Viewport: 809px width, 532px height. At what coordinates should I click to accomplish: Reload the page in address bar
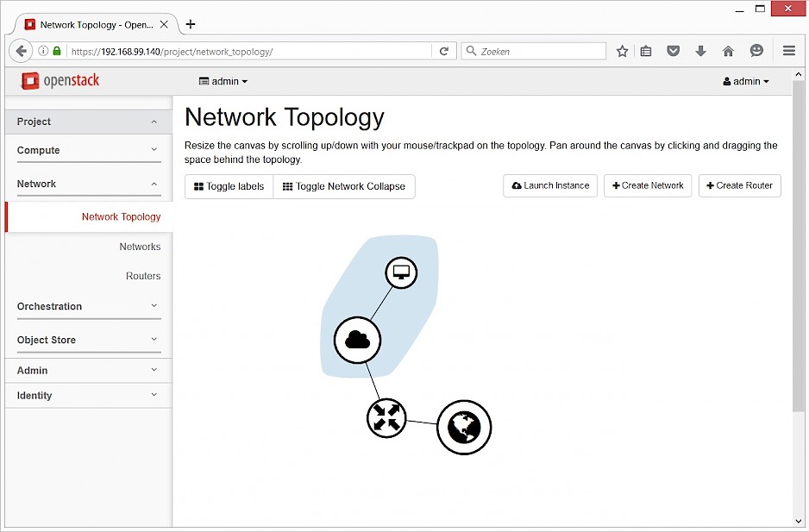(x=444, y=51)
